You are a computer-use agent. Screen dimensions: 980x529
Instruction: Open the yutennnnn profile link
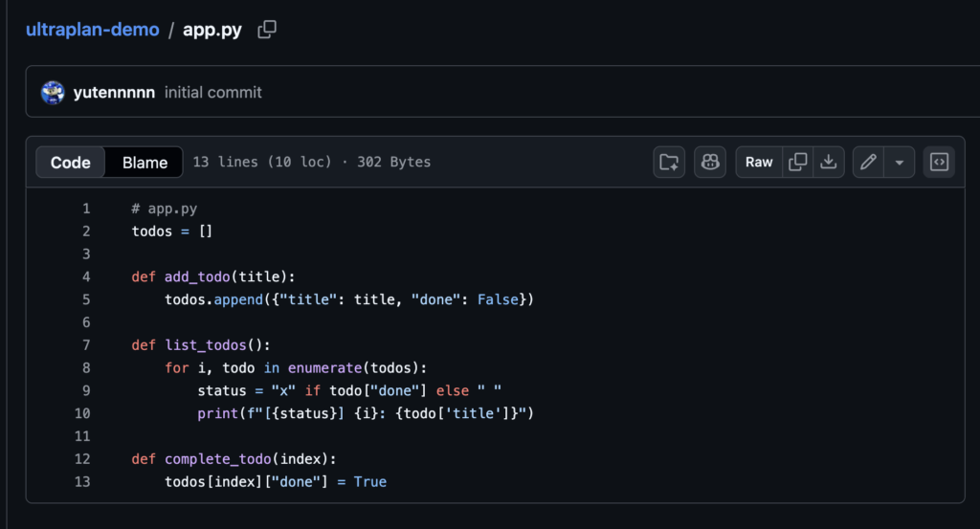coord(114,93)
